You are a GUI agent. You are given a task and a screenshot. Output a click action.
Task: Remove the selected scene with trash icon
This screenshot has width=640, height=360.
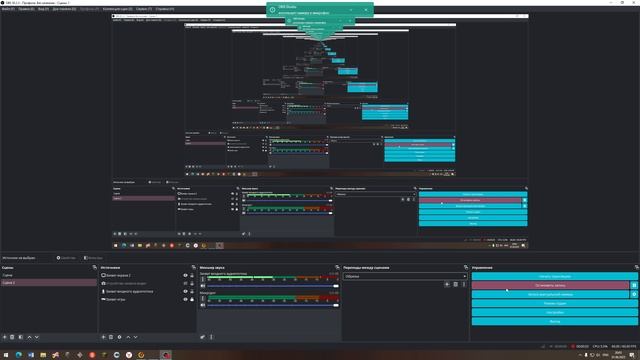point(12,337)
